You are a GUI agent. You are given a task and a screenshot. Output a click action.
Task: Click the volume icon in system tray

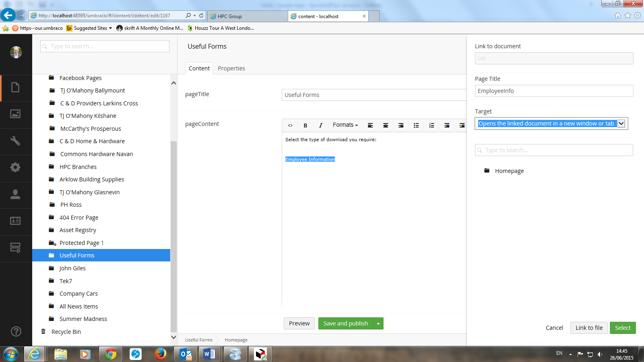(600, 354)
